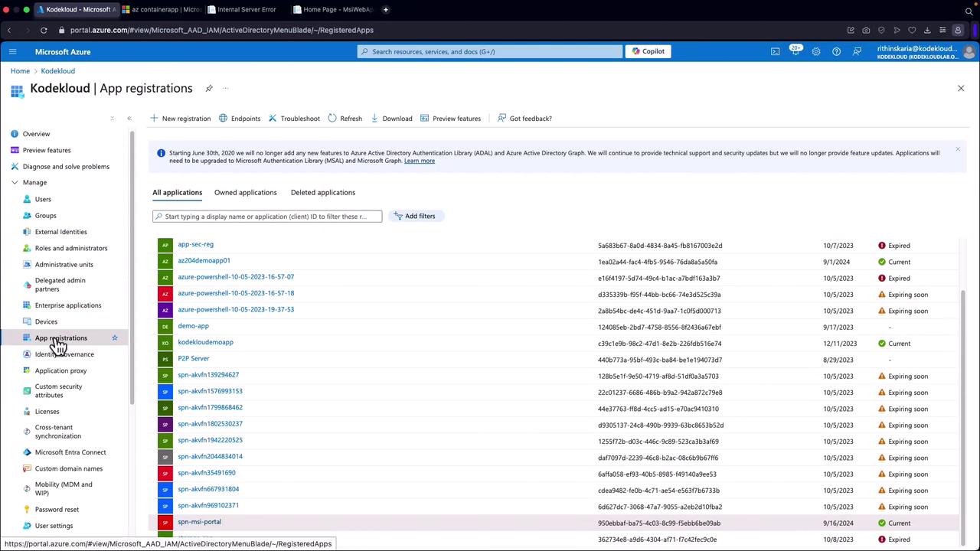Switch to the Home Page - MsiWebApp browser tab

pyautogui.click(x=332, y=9)
